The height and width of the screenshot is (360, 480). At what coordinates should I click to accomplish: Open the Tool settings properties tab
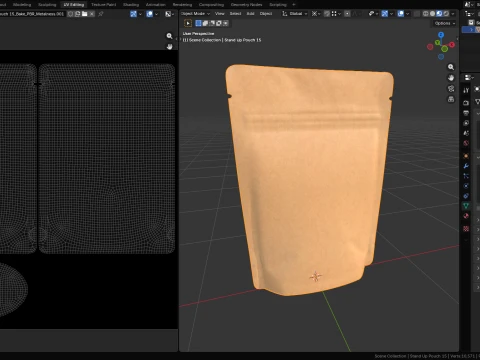click(466, 90)
